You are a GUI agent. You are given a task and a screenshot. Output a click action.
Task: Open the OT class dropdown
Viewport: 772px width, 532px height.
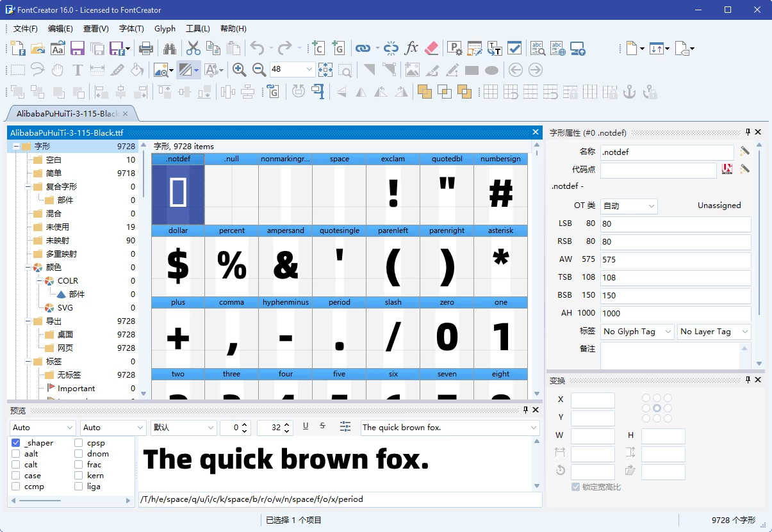(629, 206)
